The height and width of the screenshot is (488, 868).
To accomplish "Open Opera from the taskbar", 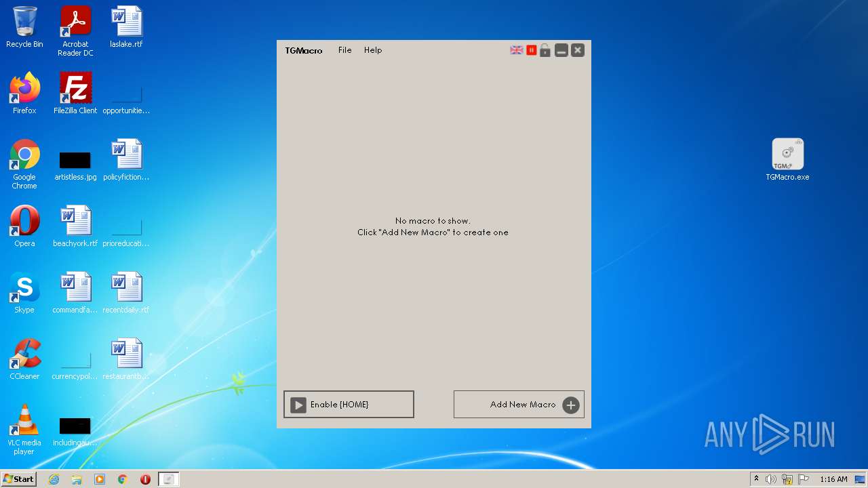I will click(x=145, y=479).
